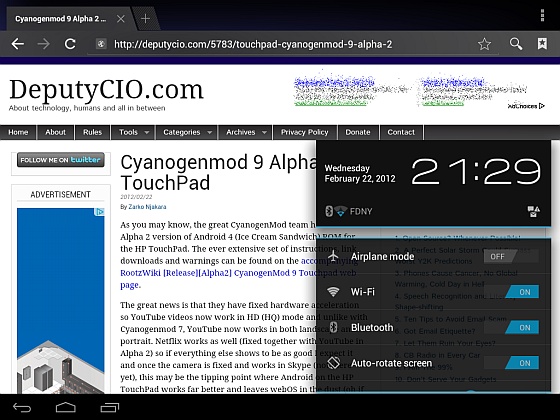The height and width of the screenshot is (420, 560).
Task: Click the ad info icon on the sidebar advertisement
Action: [x=100, y=212]
